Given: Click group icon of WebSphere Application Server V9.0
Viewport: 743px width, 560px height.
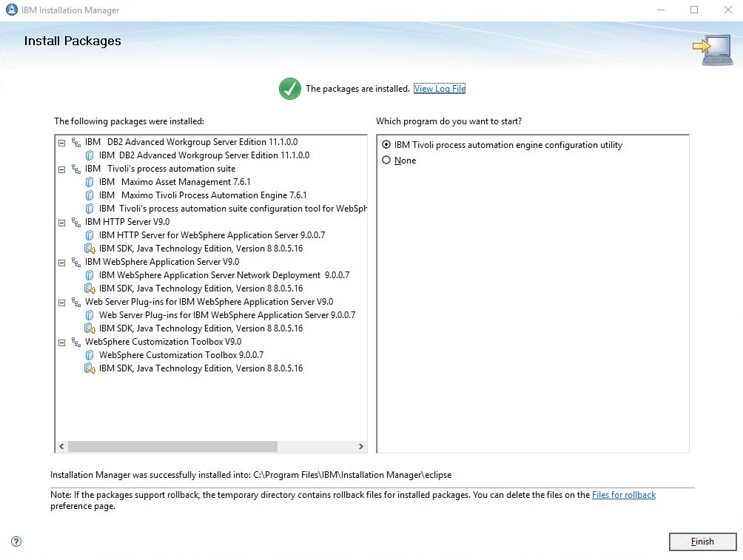Looking at the screenshot, I should coord(75,262).
